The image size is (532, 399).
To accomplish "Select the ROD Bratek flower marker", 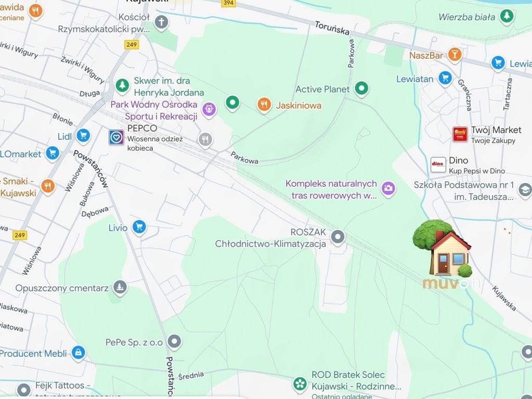I will click(x=300, y=384).
